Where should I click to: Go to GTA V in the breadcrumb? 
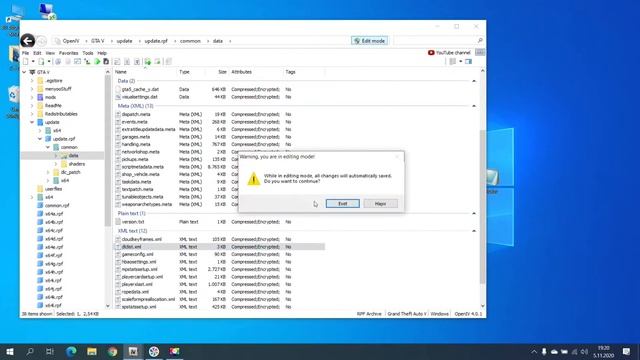[x=98, y=41]
